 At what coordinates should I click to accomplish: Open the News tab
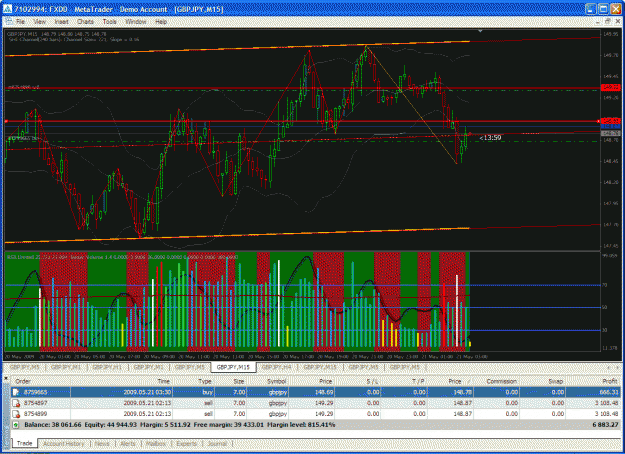[102, 444]
